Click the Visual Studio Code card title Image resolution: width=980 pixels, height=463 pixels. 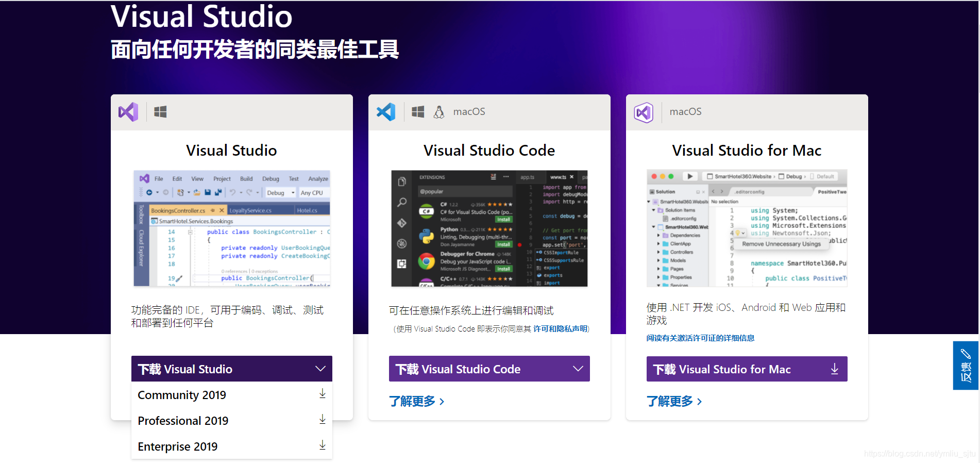489,151
